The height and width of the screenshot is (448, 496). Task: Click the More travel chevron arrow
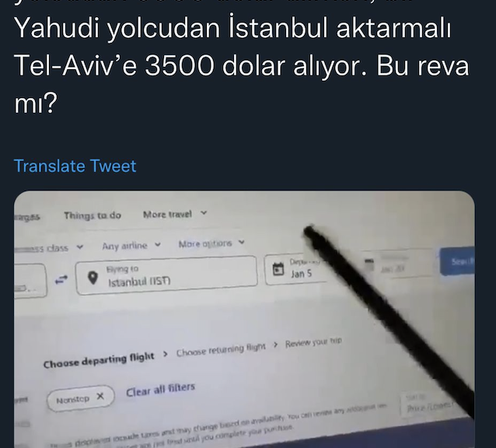[x=204, y=213]
